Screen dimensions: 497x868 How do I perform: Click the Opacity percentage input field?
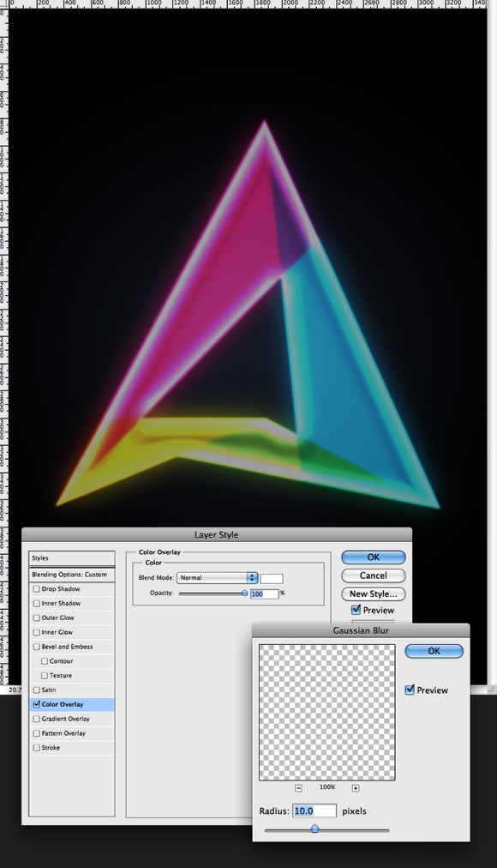coord(264,594)
